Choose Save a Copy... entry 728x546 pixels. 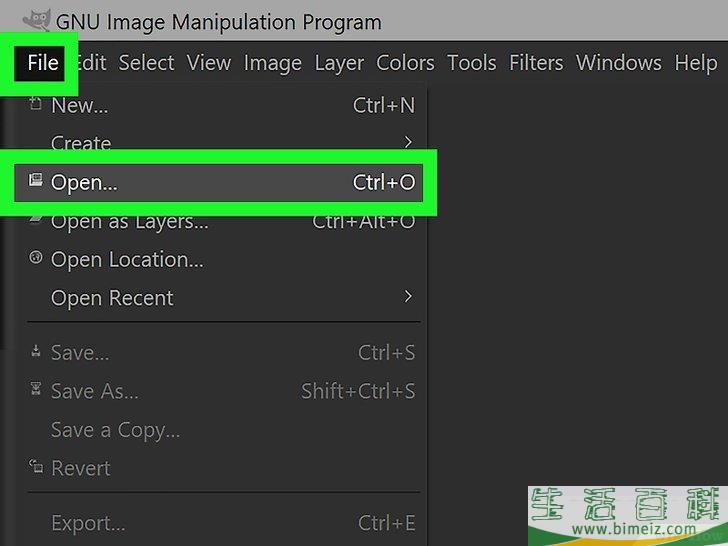pos(223,430)
